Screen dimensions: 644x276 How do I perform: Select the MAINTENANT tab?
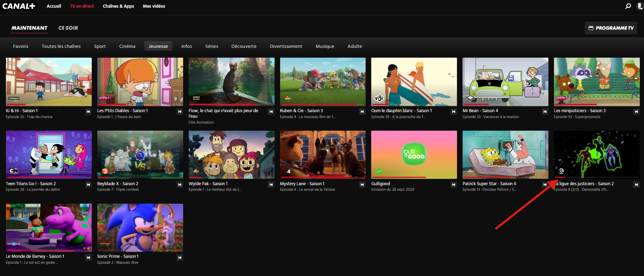(x=29, y=28)
